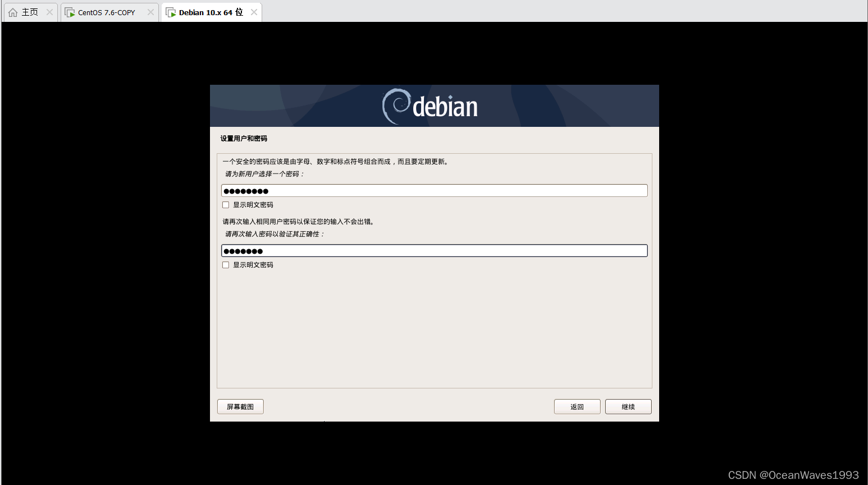Select the Debian 10.x 64 位 tab
This screenshot has height=485, width=868.
[x=211, y=12]
